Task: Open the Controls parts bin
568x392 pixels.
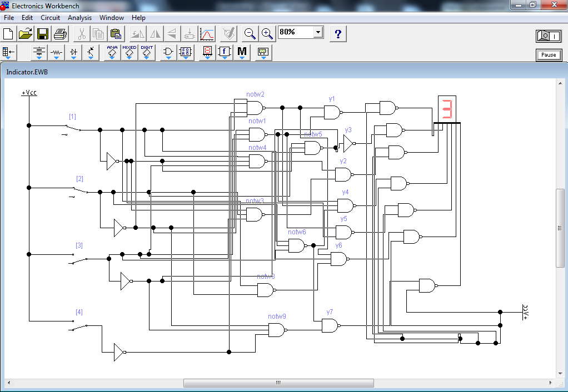Action: (225, 53)
